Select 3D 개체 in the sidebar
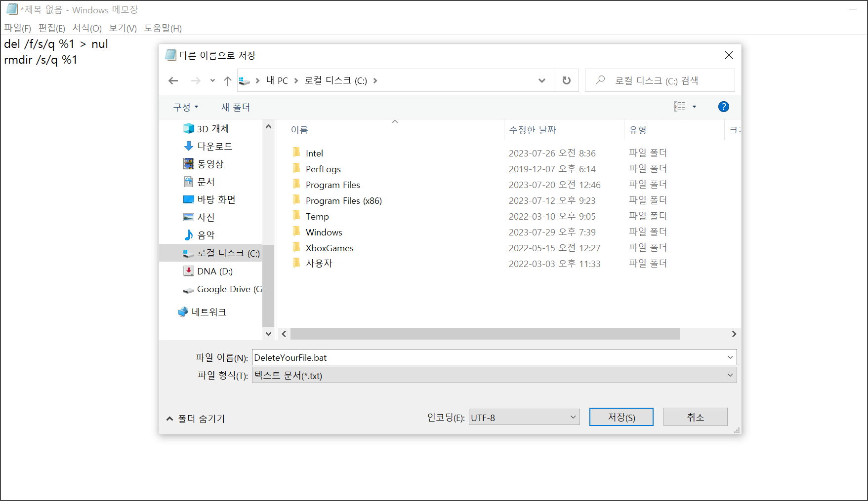The height and width of the screenshot is (501, 868). click(212, 128)
